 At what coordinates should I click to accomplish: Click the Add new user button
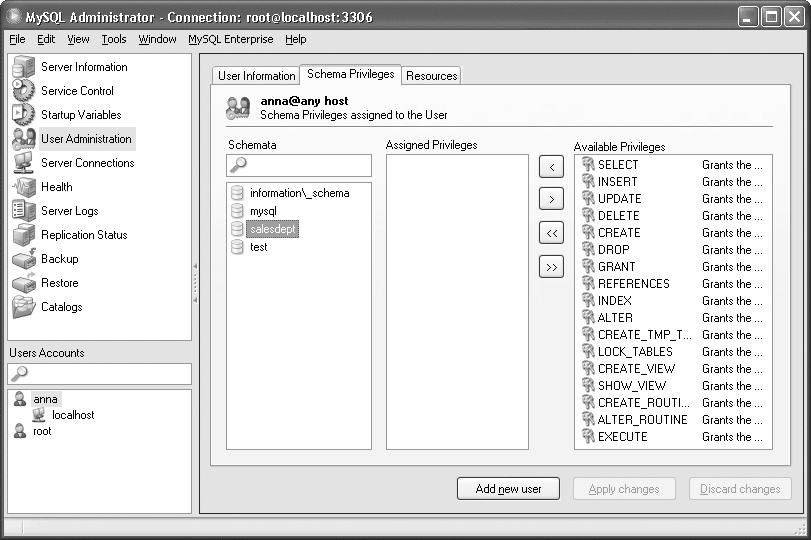(x=508, y=489)
